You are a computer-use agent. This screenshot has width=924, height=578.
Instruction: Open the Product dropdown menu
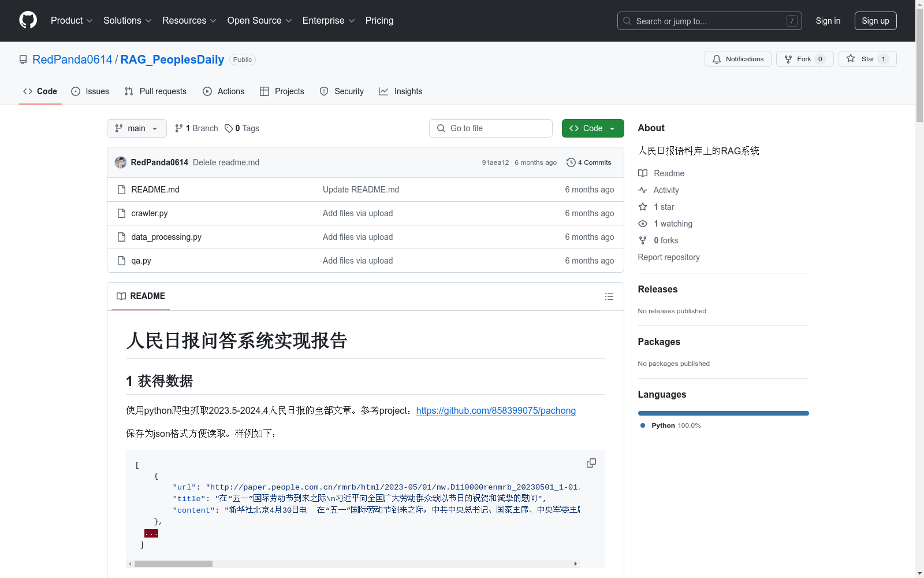[x=72, y=20]
